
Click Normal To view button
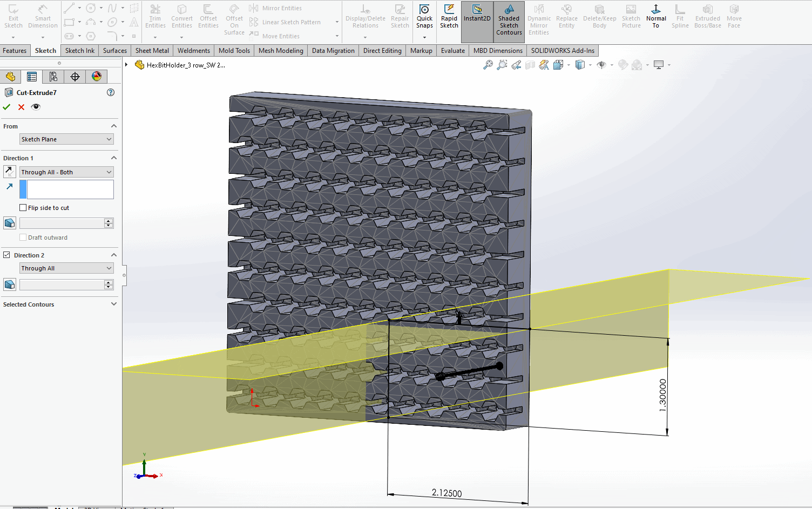656,16
